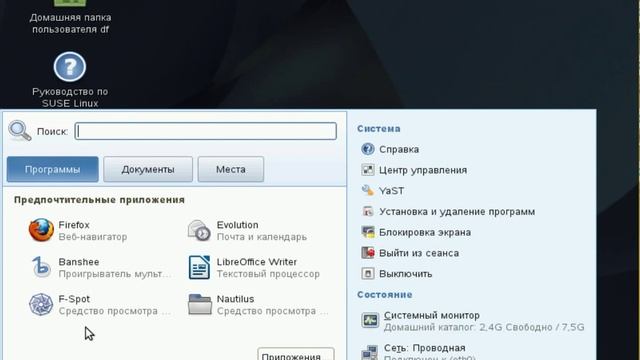Launch Evolution mail and calendar icon
640x360 pixels.
(199, 230)
